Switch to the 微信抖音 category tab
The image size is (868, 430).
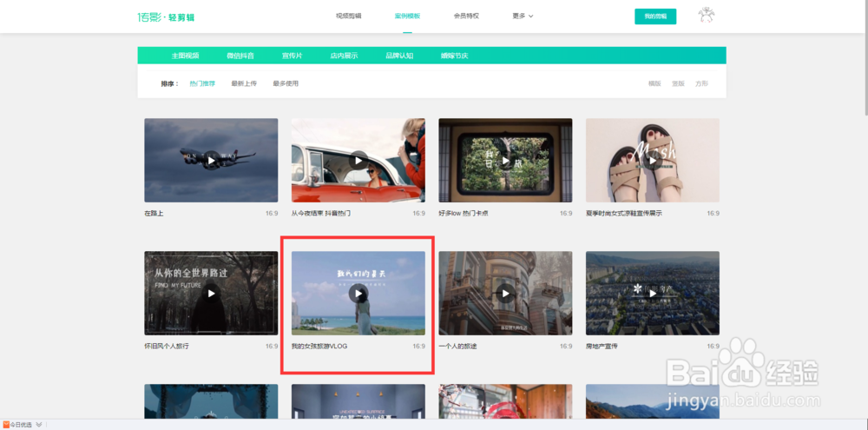click(240, 56)
